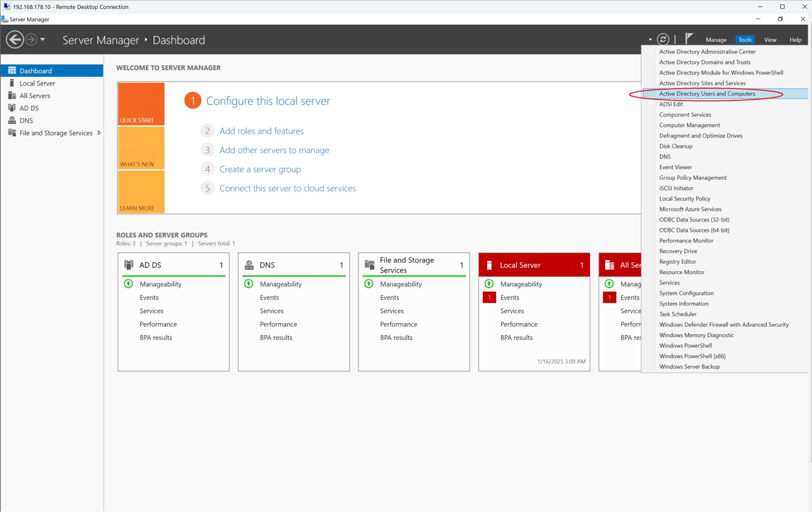812x512 pixels.
Task: Click red Events alert badge in Local Server
Action: tap(489, 297)
